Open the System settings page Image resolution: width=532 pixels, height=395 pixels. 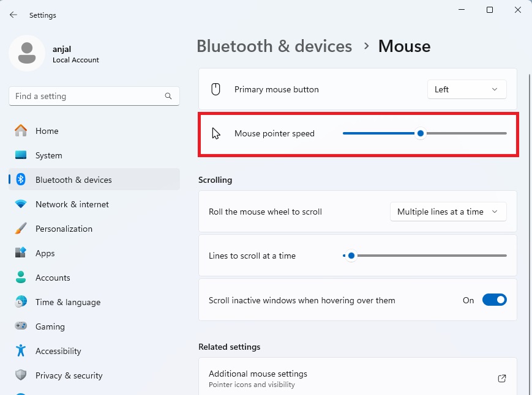(x=94, y=155)
